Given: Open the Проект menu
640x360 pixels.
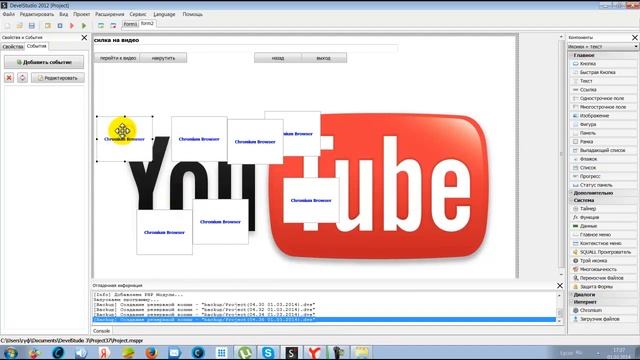Looking at the screenshot, I should (82, 14).
